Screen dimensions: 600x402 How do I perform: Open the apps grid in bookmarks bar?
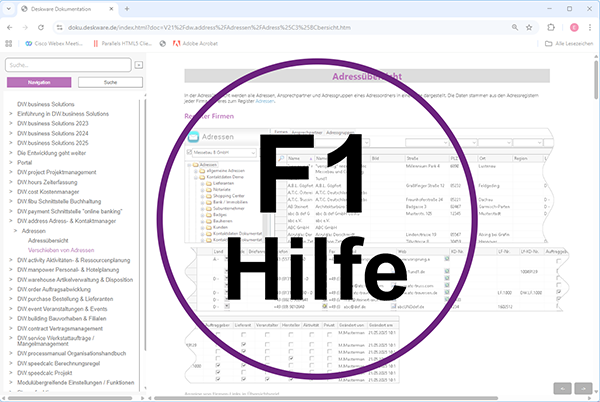8,44
